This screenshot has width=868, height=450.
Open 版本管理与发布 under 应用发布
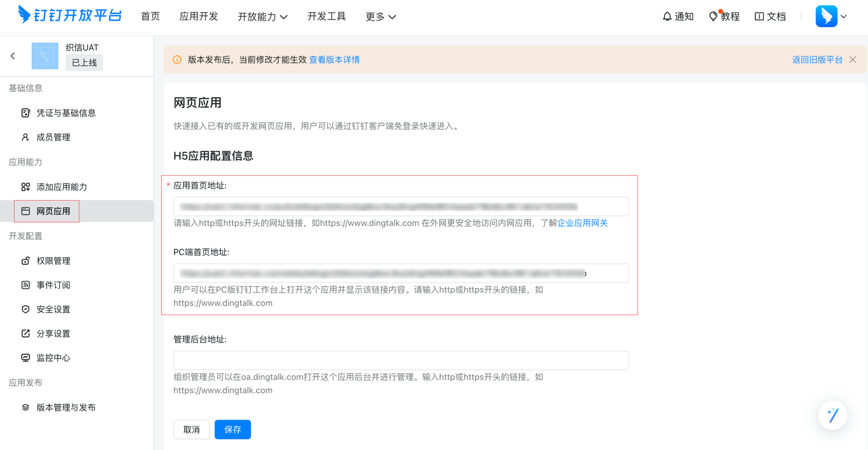pos(65,407)
